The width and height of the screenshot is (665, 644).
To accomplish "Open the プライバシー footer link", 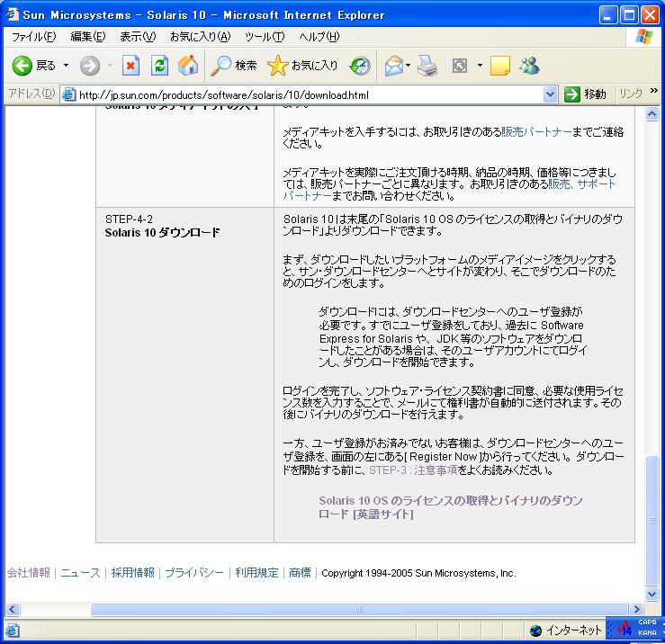I will point(193,573).
